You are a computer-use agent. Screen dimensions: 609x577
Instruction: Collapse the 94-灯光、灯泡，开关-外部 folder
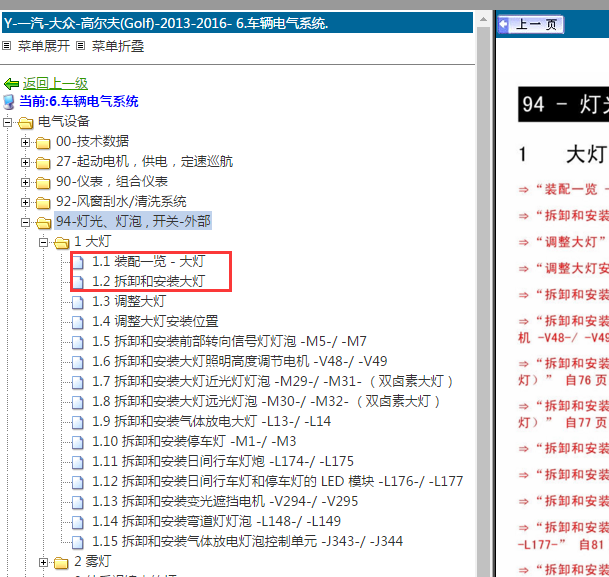click(25, 222)
